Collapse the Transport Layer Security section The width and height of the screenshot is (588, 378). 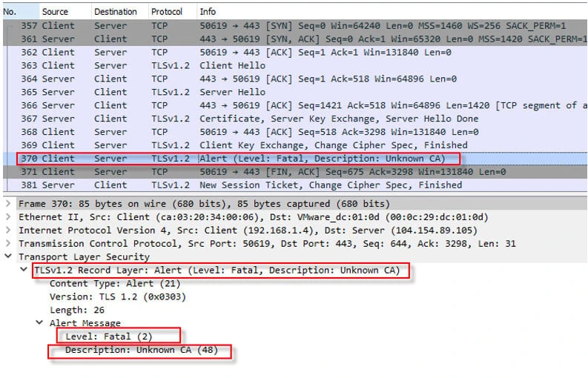coord(7,257)
